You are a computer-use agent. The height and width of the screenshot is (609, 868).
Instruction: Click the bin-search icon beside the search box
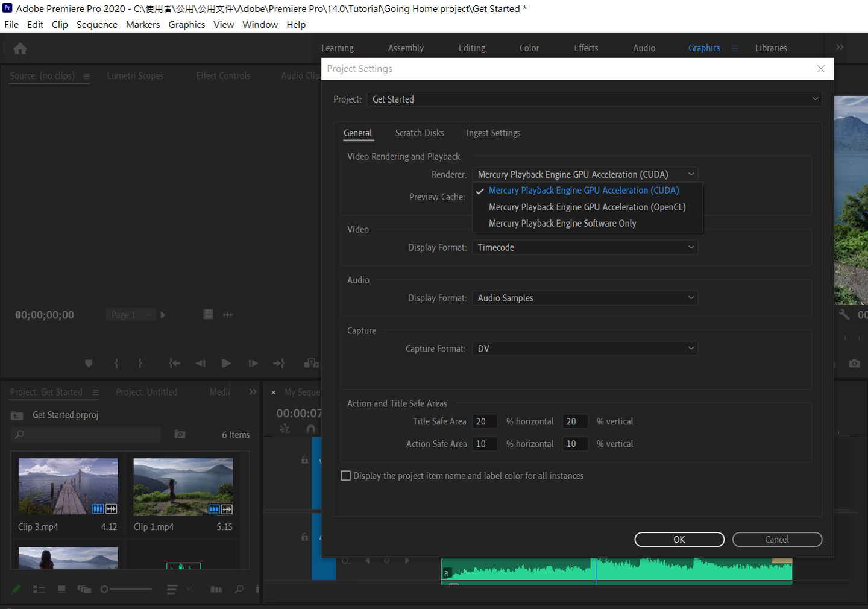(180, 434)
